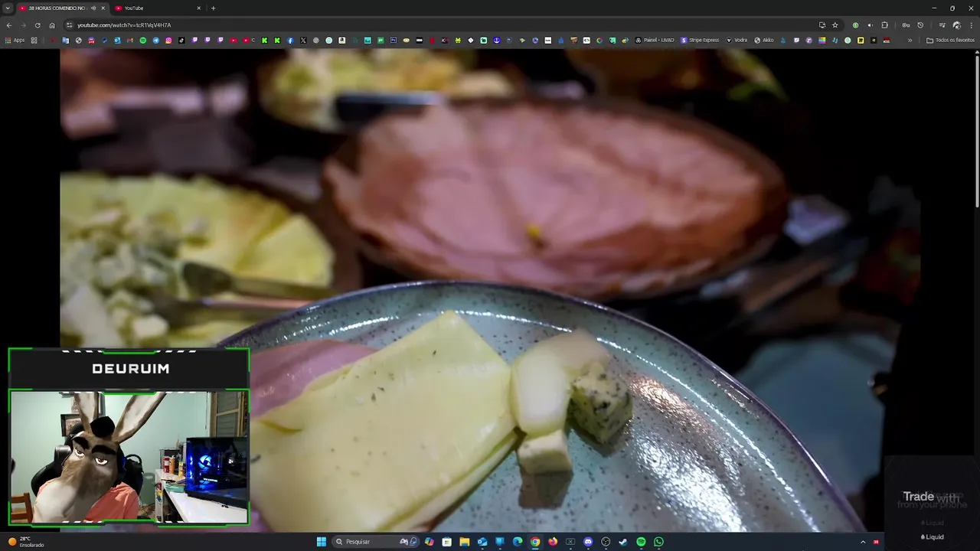The image size is (980, 551).
Task: Close the '38 HORAS COMENDO' tab
Action: (x=103, y=8)
